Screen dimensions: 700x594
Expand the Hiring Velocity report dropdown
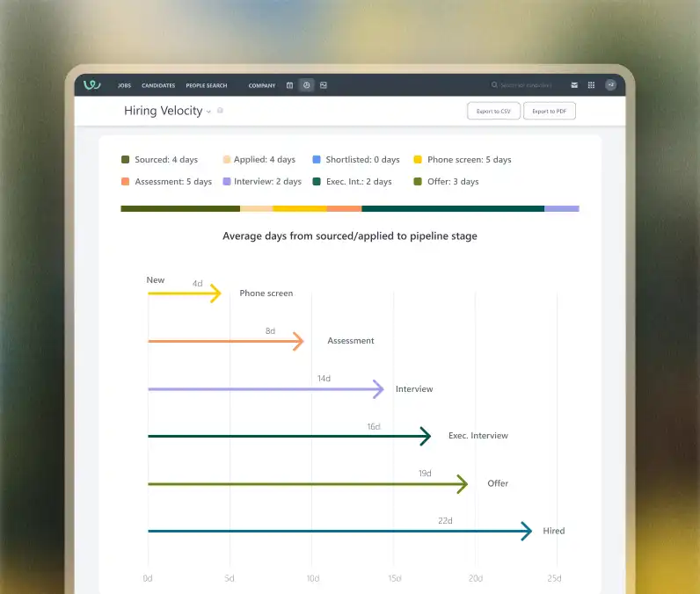click(208, 112)
